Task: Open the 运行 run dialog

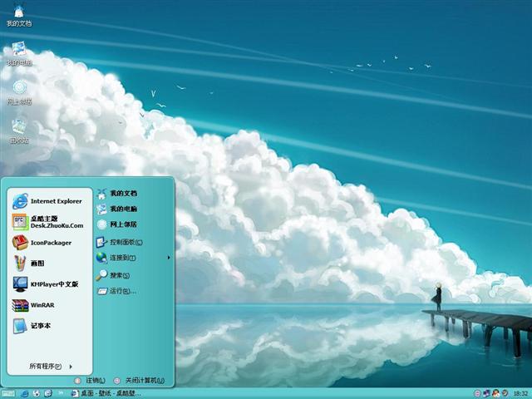Action: (116, 291)
